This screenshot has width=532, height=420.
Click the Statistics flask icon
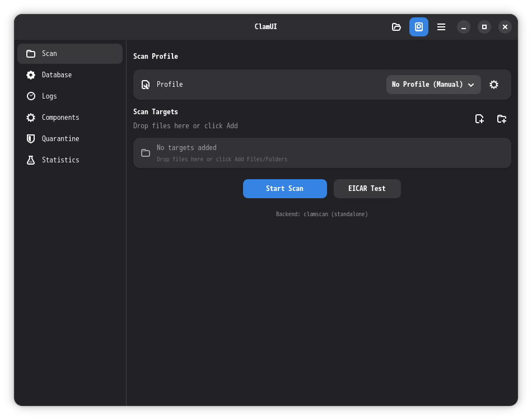click(x=31, y=160)
